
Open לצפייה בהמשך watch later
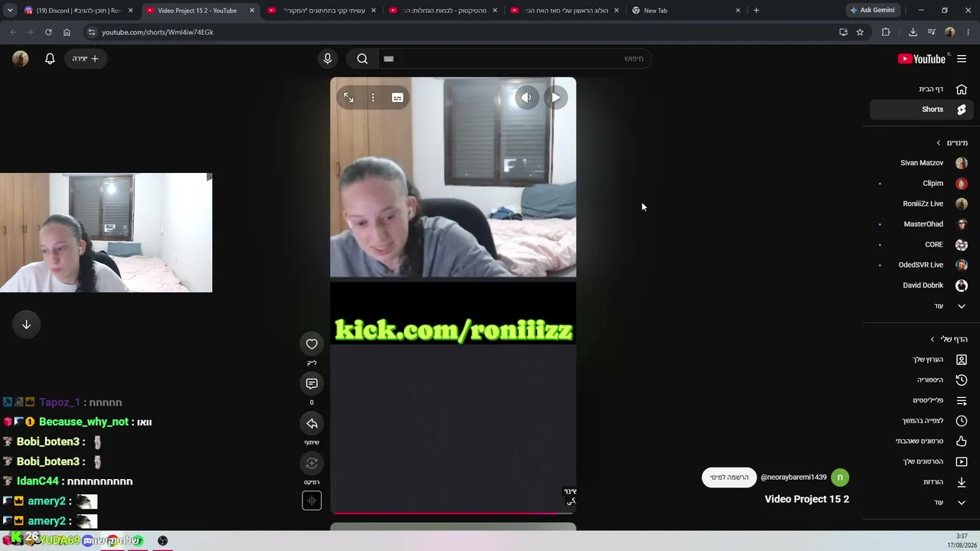pos(921,421)
